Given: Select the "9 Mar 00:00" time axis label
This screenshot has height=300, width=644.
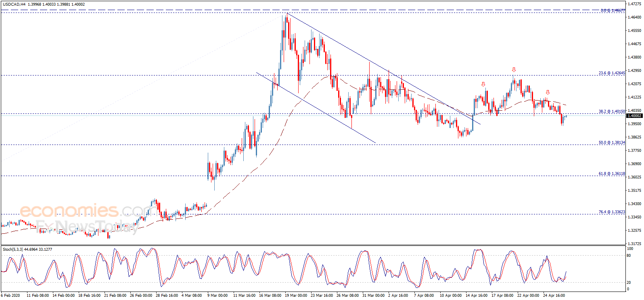Looking at the screenshot, I should (x=217, y=296).
